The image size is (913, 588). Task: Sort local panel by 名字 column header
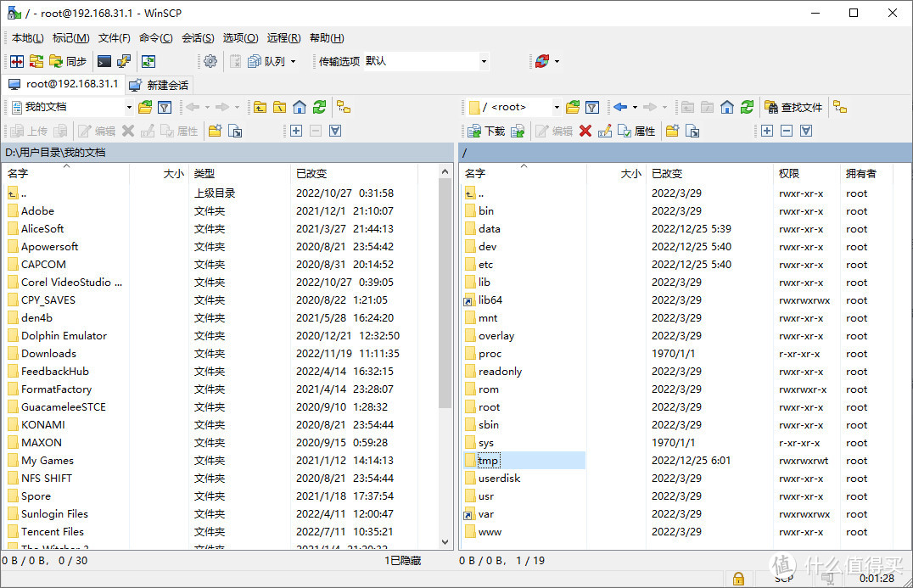65,173
